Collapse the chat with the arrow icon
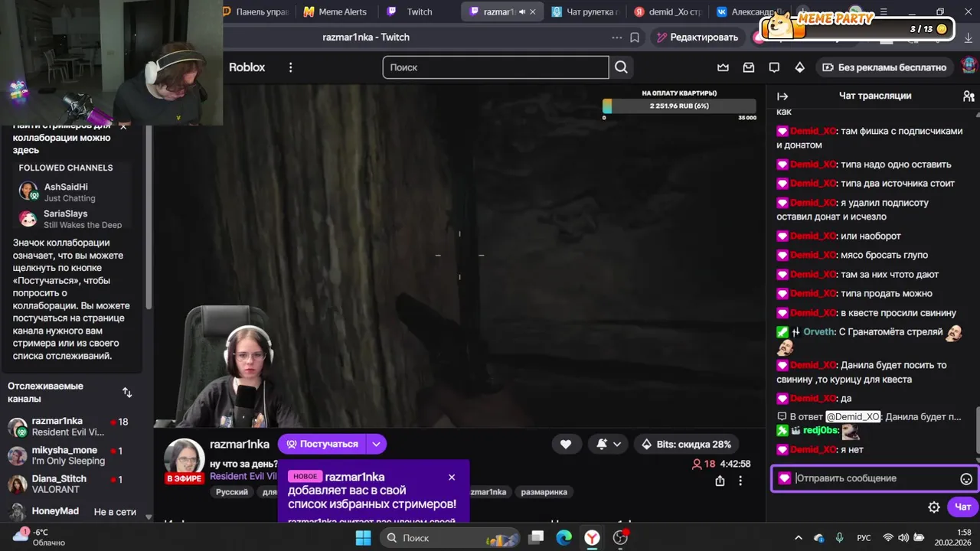 (782, 96)
